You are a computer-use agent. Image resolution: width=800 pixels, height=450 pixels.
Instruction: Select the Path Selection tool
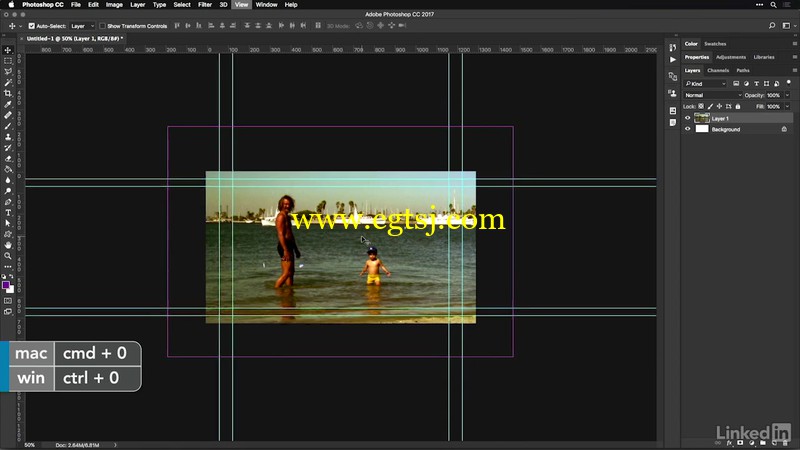point(8,223)
